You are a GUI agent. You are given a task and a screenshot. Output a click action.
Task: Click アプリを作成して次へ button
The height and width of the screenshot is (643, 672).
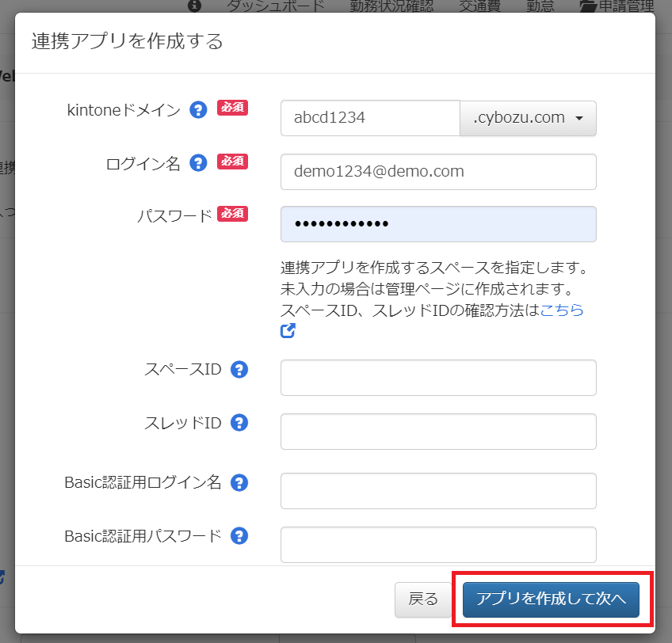click(551, 599)
